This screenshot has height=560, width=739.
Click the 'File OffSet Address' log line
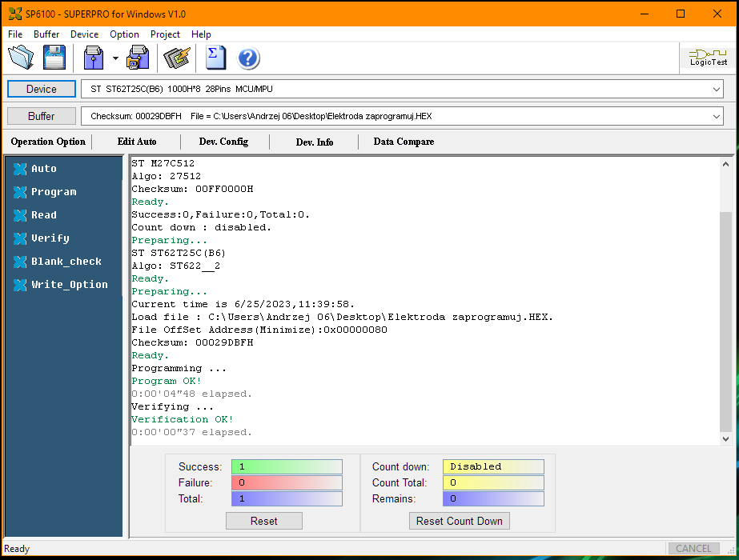tap(259, 330)
